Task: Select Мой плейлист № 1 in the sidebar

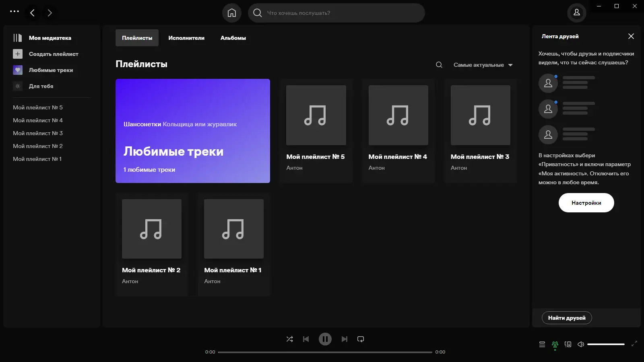Action: pyautogui.click(x=37, y=159)
